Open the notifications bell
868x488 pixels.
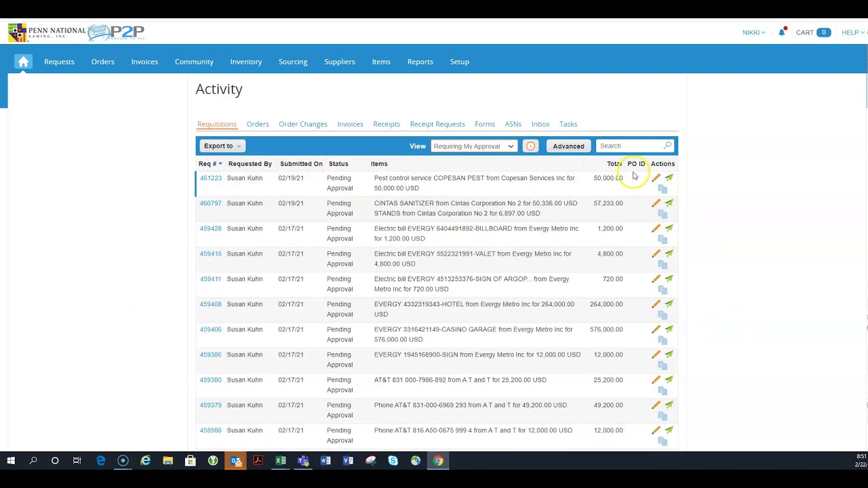click(782, 32)
